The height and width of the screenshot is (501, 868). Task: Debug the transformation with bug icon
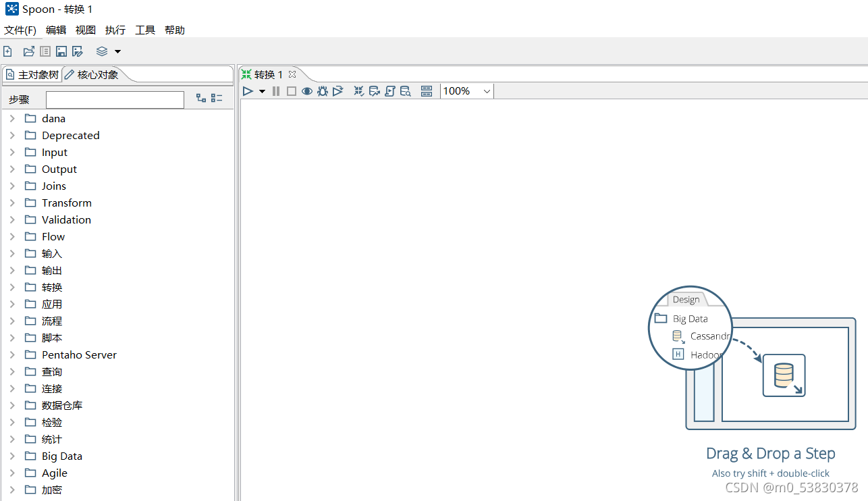point(323,91)
